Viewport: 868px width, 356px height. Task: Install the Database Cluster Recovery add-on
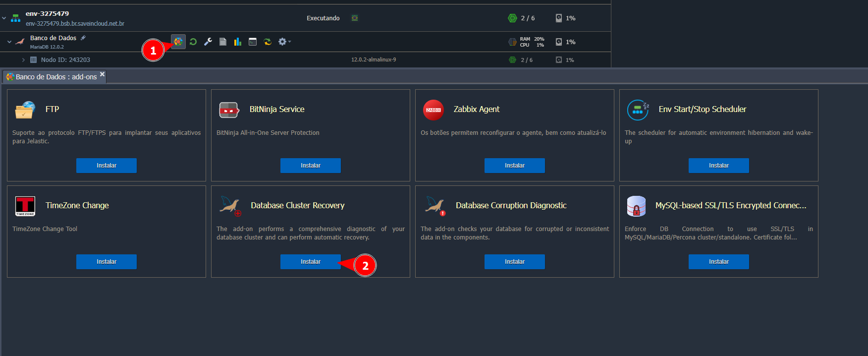pyautogui.click(x=310, y=262)
